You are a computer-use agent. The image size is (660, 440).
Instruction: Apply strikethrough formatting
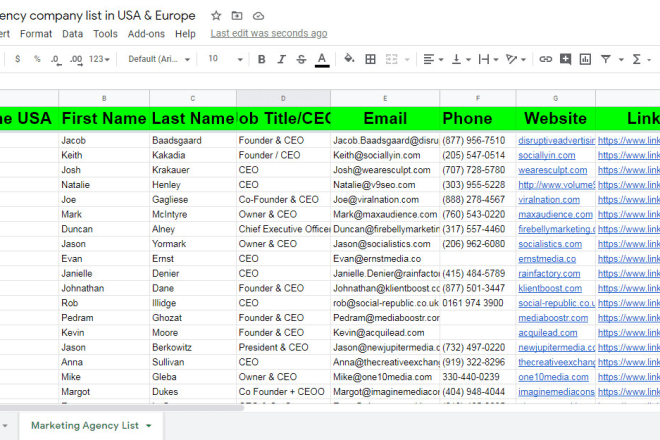[x=301, y=59]
